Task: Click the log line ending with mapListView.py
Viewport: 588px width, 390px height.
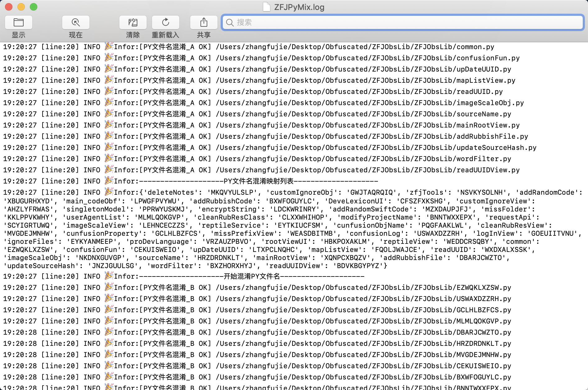Action: (x=259, y=81)
